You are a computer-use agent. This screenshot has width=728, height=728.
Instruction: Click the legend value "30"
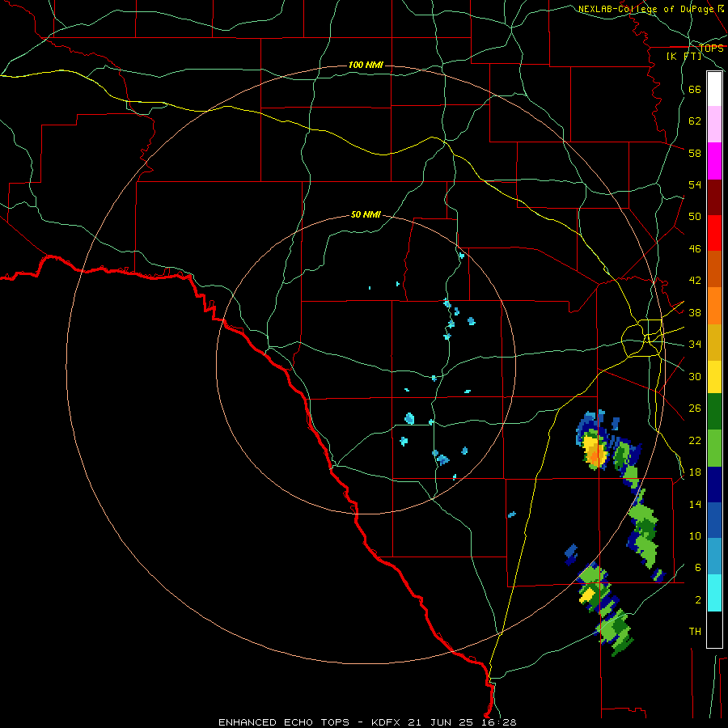pos(695,376)
